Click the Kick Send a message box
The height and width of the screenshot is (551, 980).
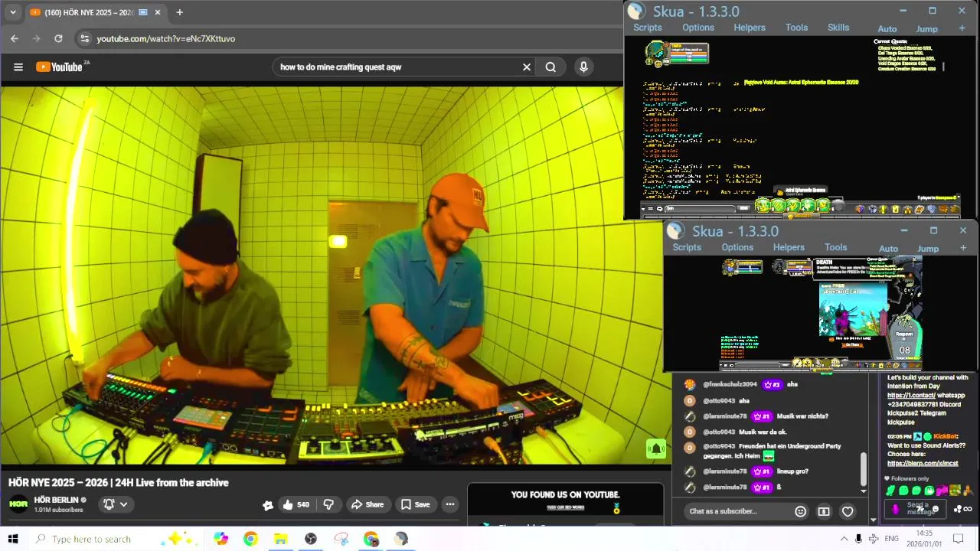tap(915, 509)
